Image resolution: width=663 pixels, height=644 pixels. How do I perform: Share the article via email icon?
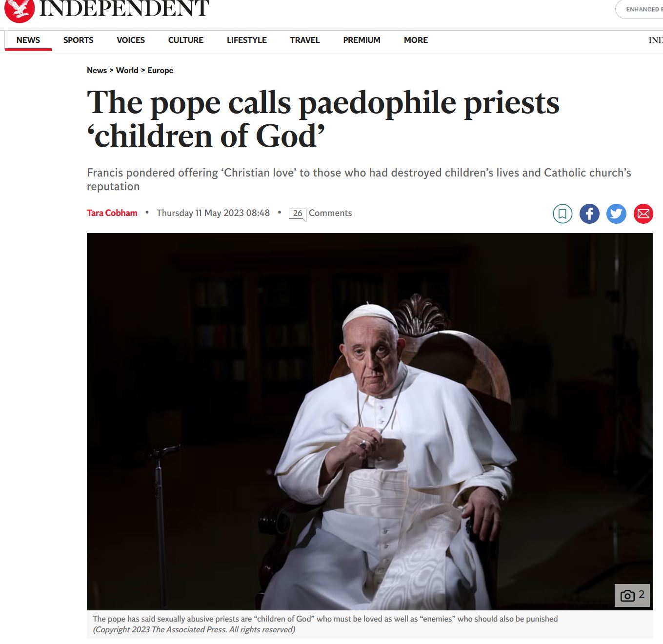pos(643,214)
